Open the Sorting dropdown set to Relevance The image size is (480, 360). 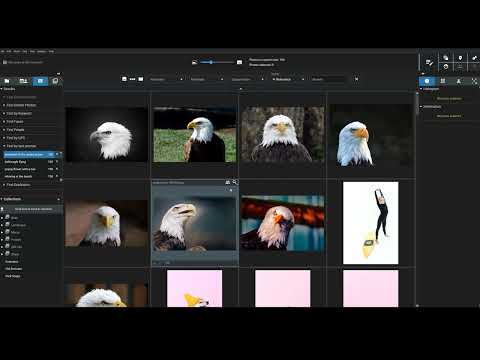(288, 79)
